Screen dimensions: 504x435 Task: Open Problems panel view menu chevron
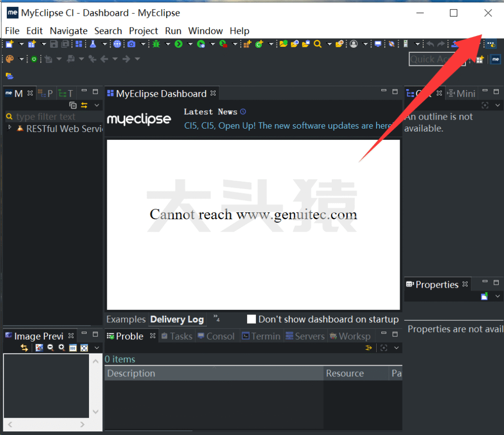pos(396,348)
